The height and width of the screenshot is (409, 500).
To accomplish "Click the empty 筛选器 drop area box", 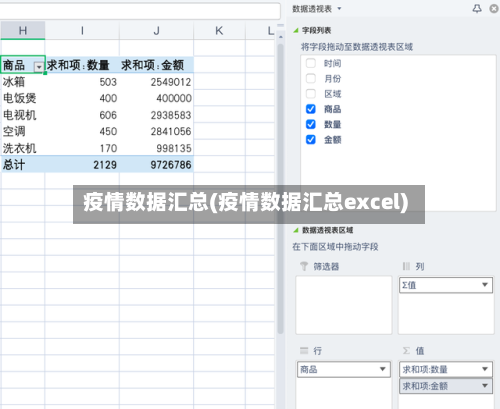I will [344, 305].
